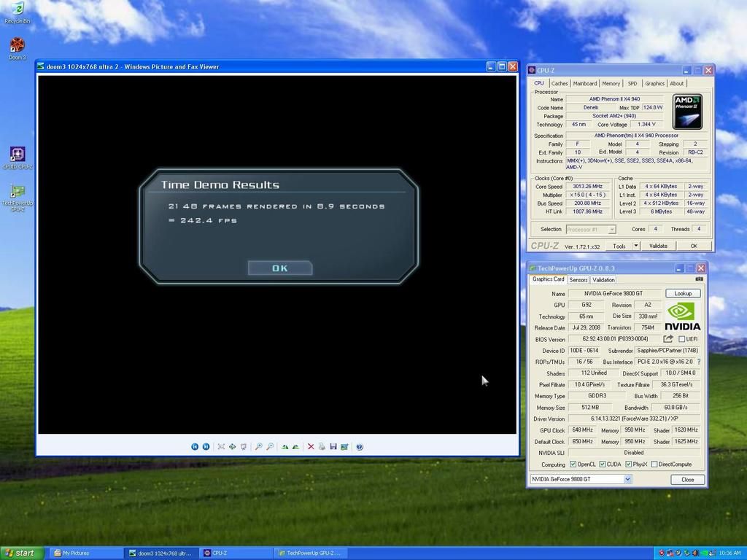The height and width of the screenshot is (560, 747).
Task: Click the Bus Interface question mark
Action: tap(699, 362)
